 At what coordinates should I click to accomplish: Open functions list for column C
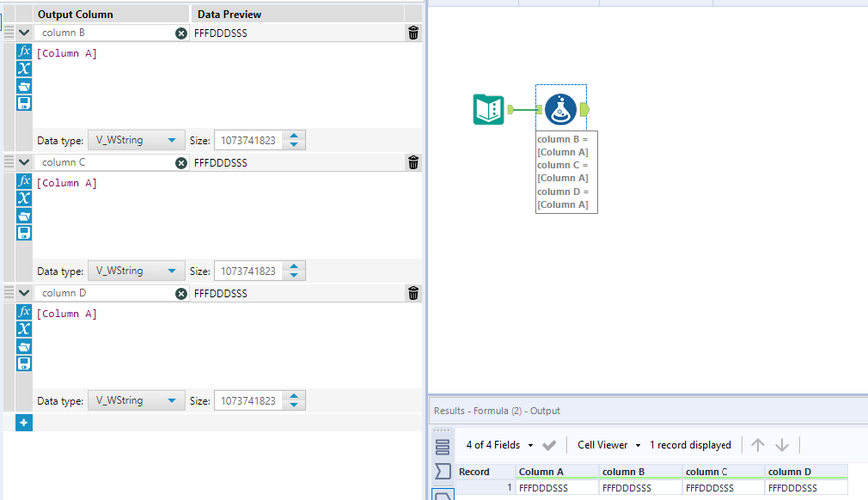coord(24,181)
